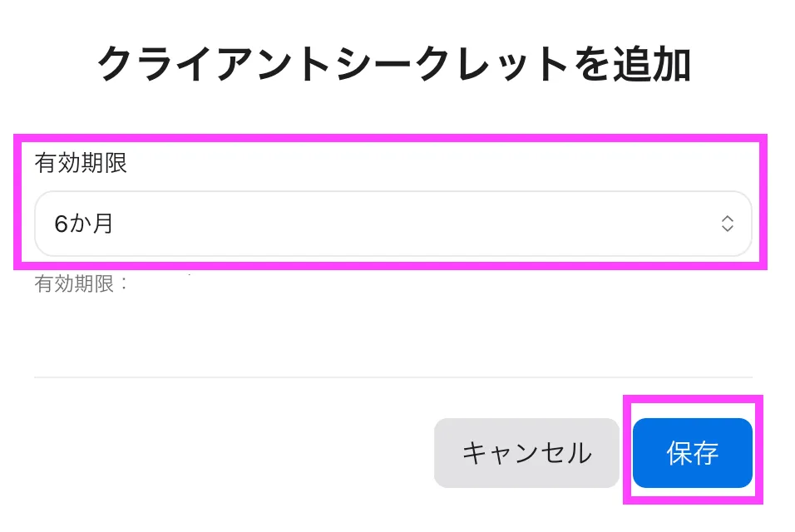Click the 保存 button

click(692, 453)
